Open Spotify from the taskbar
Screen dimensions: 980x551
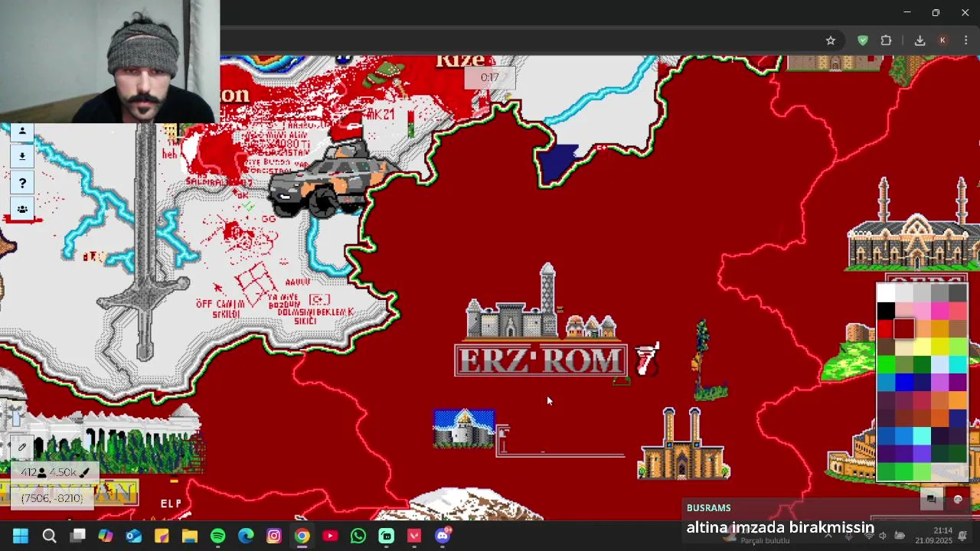(217, 536)
